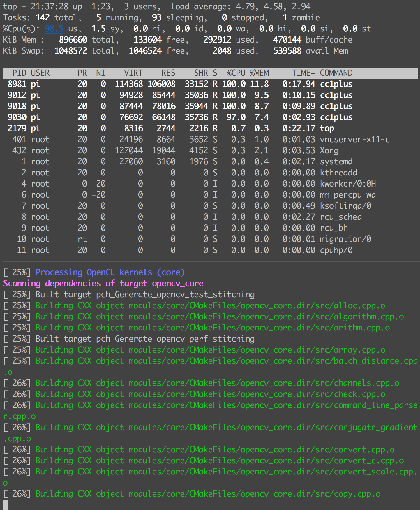Click the 539588 avail Mem value
The image size is (420, 510).
pyautogui.click(x=287, y=51)
